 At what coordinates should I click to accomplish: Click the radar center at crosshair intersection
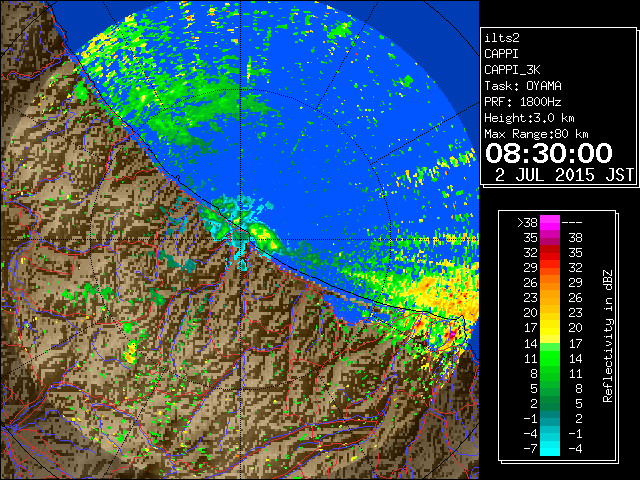tap(241, 239)
